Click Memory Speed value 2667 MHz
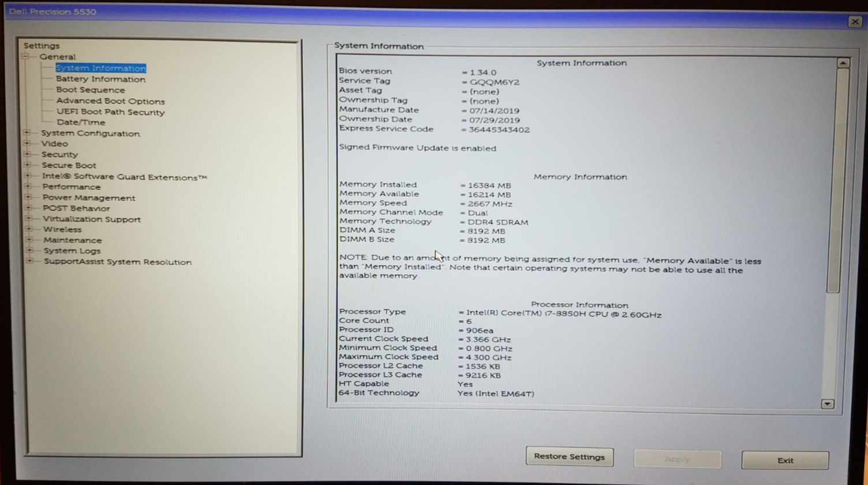This screenshot has height=485, width=868. coord(490,204)
